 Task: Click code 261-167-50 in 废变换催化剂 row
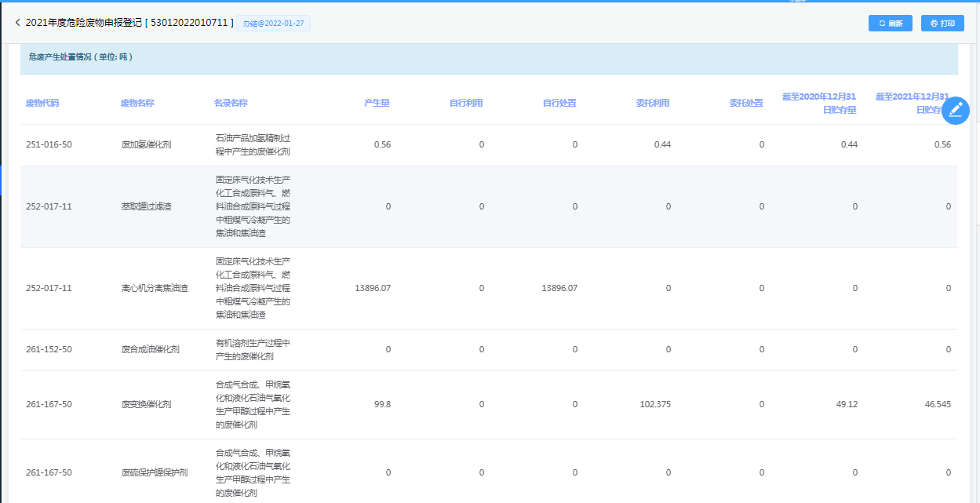pos(49,404)
